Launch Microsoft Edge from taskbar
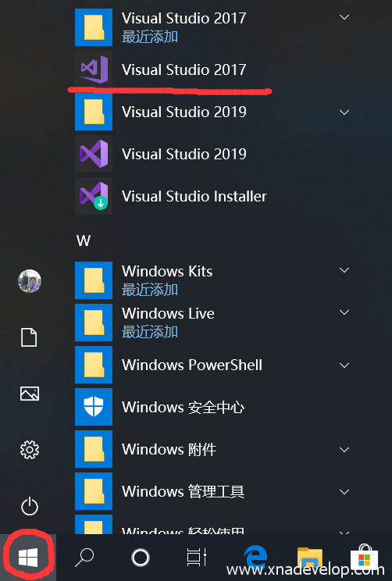The image size is (392, 581). pos(255,558)
